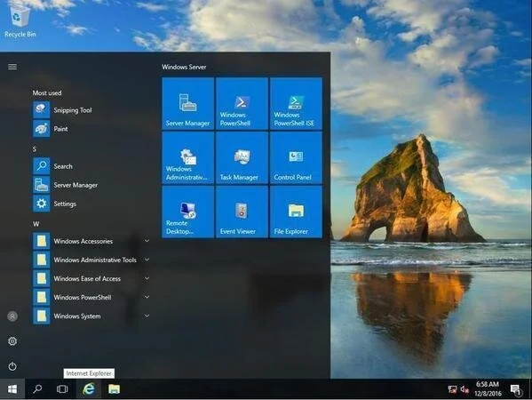This screenshot has width=532, height=400.
Task: Launch Paint from Most used list
Action: point(91,129)
